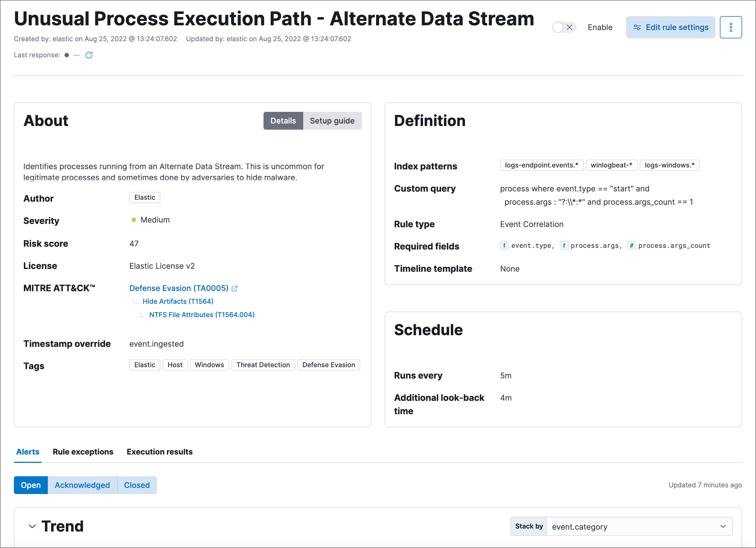This screenshot has height=548, width=756.
Task: Open the Stack by event.category dropdown
Action: pos(639,526)
